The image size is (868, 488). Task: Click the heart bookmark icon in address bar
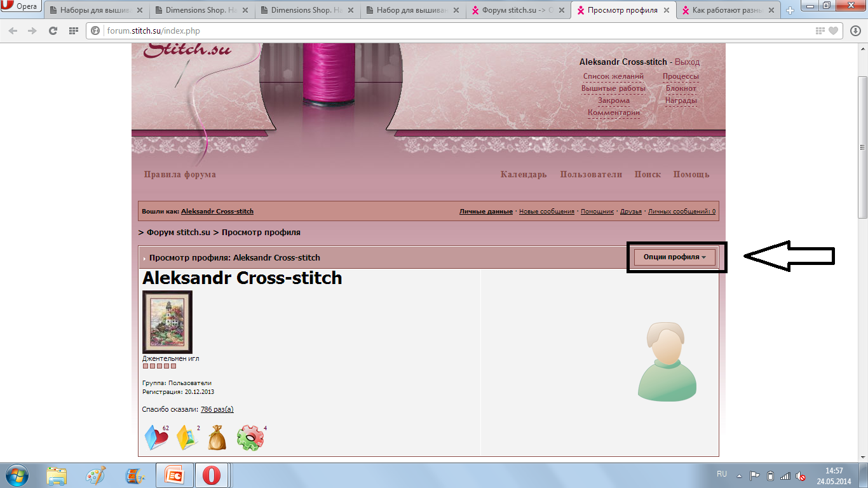click(x=834, y=30)
